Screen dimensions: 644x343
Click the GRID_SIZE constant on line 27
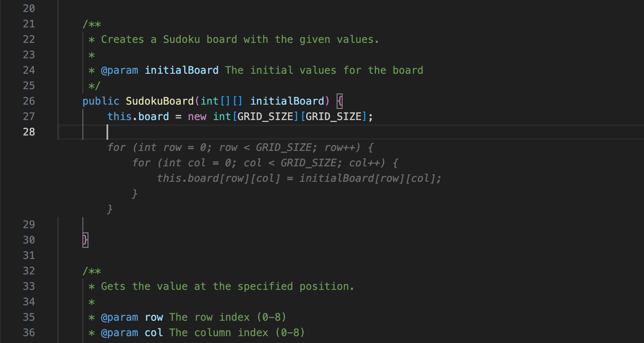coord(265,116)
